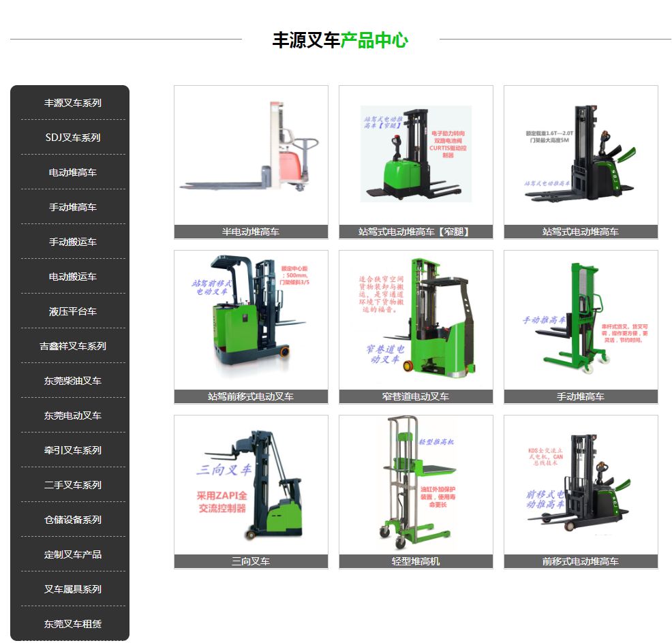Open 丰源叉车系列 in the sidebar
The width and height of the screenshot is (672, 643).
[73, 103]
